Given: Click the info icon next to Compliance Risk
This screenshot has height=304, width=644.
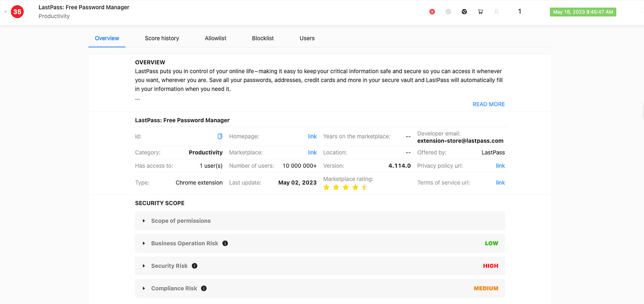Looking at the screenshot, I should (x=204, y=289).
